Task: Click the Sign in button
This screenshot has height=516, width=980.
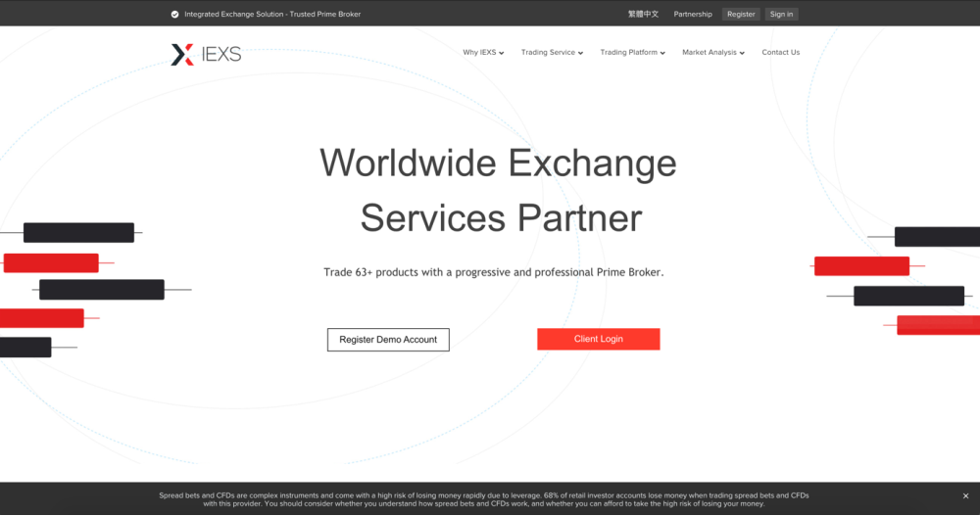Action: 781,15
